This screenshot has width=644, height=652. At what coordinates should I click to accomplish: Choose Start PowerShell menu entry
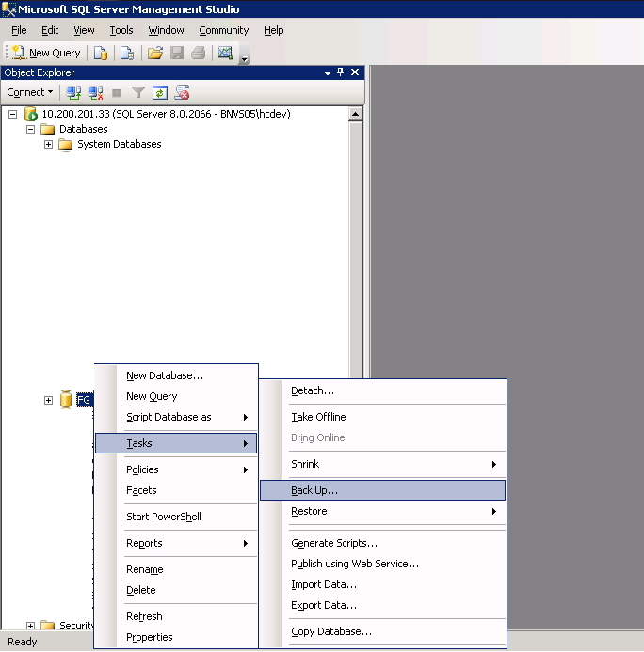[x=176, y=517]
